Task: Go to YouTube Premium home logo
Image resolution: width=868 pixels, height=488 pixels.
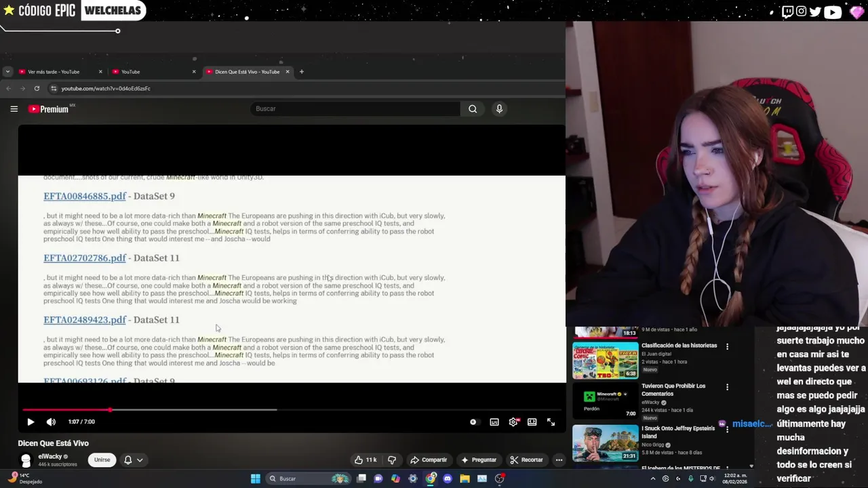Action: pyautogui.click(x=49, y=109)
